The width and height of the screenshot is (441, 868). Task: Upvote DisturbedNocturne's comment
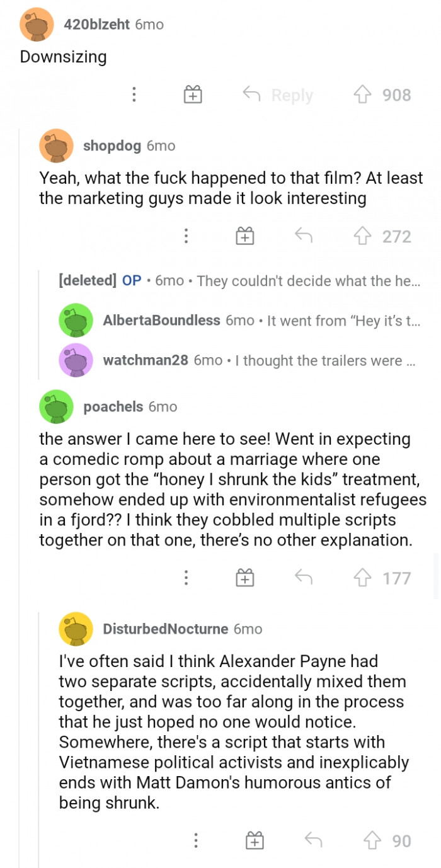point(373,841)
